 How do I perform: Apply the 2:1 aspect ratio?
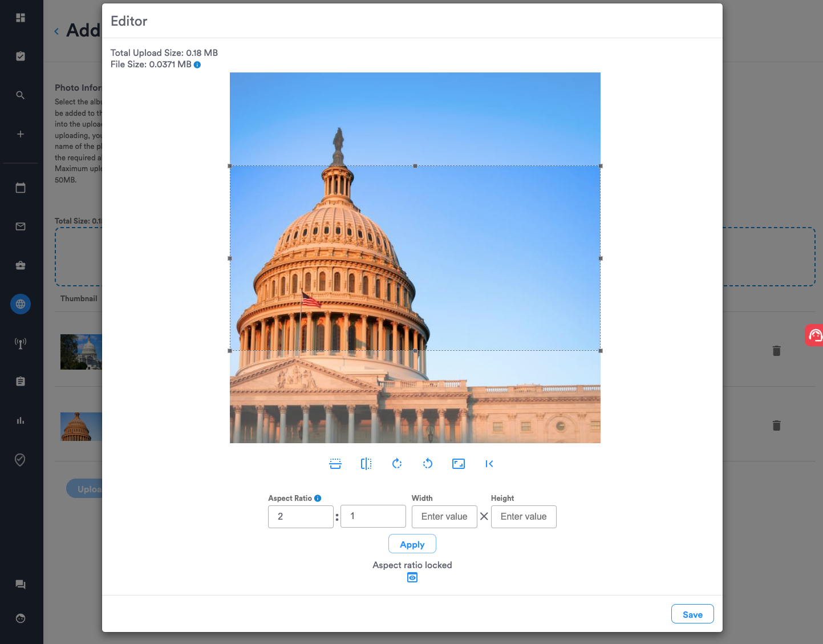coord(412,544)
